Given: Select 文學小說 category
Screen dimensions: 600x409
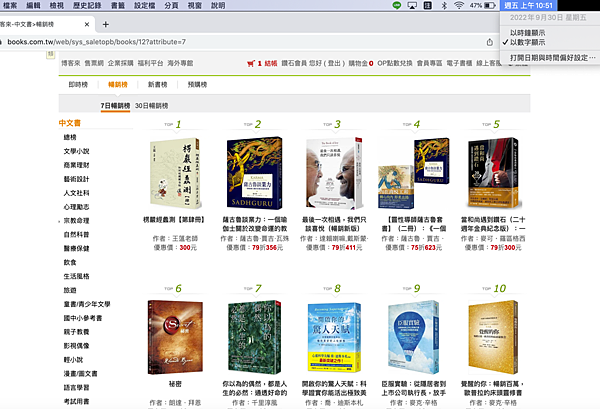Looking at the screenshot, I should (77, 151).
